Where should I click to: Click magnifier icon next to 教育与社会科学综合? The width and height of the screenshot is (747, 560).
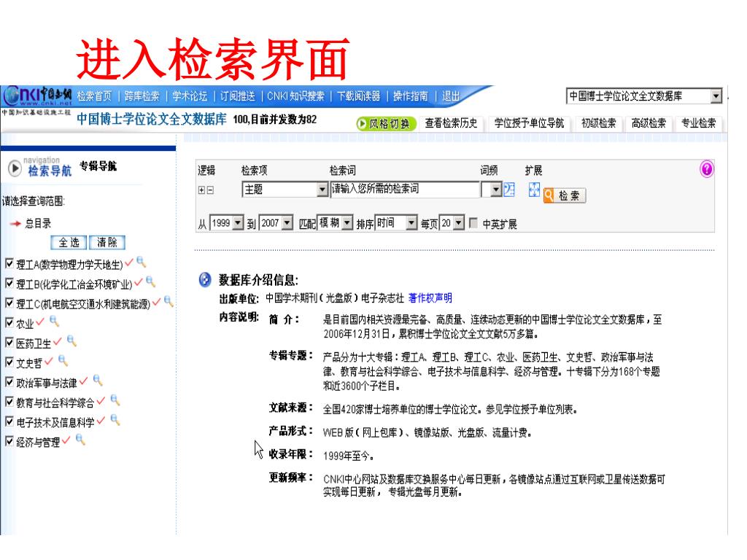(115, 400)
